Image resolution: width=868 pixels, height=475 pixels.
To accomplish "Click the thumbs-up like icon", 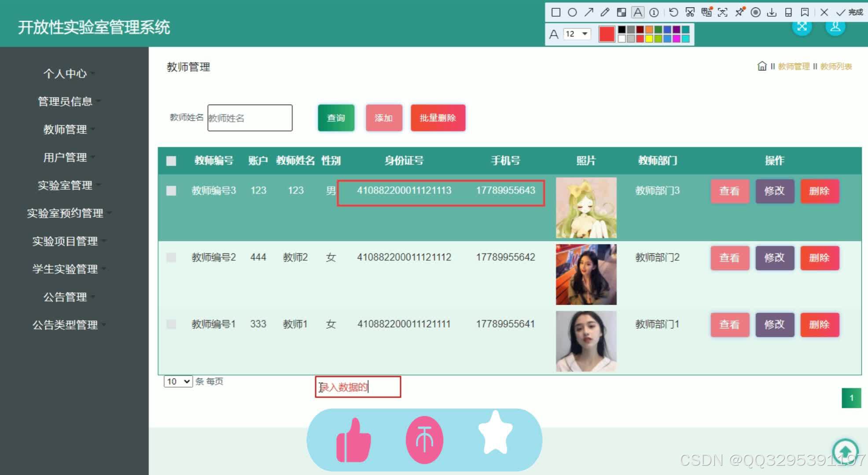I will click(x=353, y=440).
